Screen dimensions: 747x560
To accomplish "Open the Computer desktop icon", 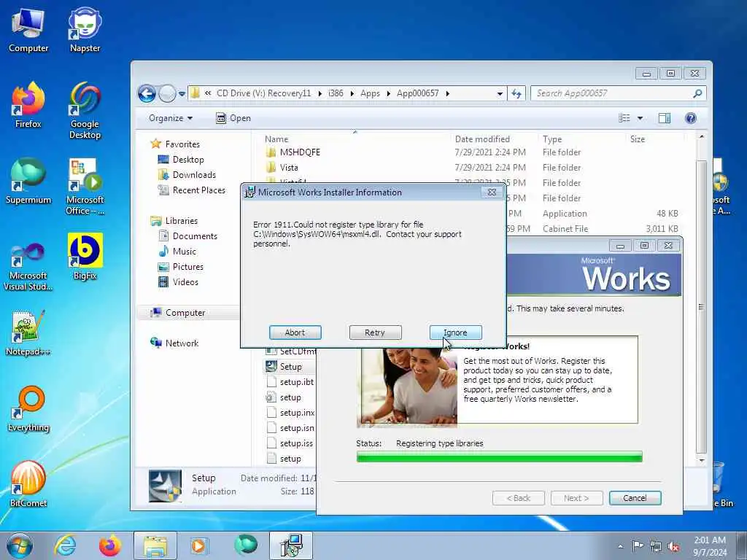I will click(28, 29).
